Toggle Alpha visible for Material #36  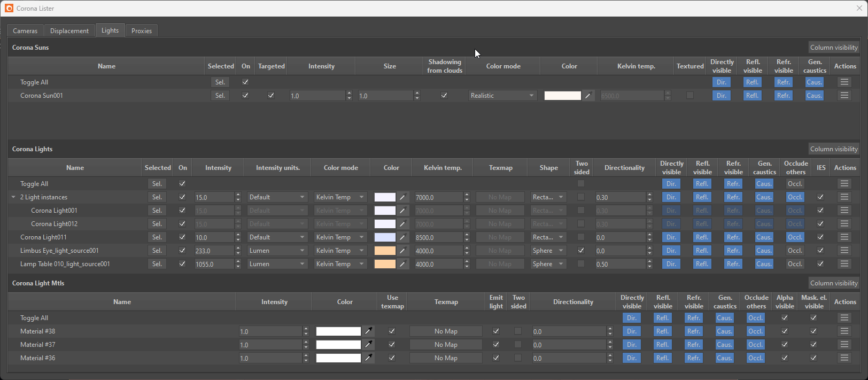[x=785, y=358]
